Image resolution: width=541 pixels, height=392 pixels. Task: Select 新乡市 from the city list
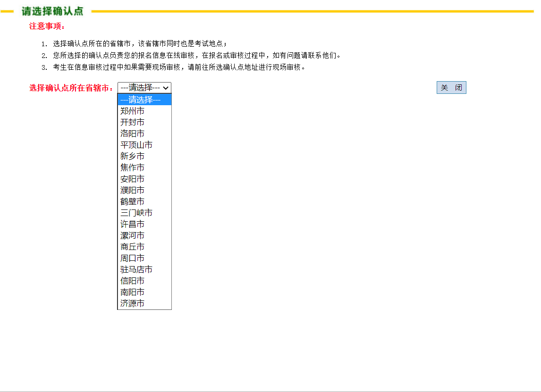tap(132, 156)
